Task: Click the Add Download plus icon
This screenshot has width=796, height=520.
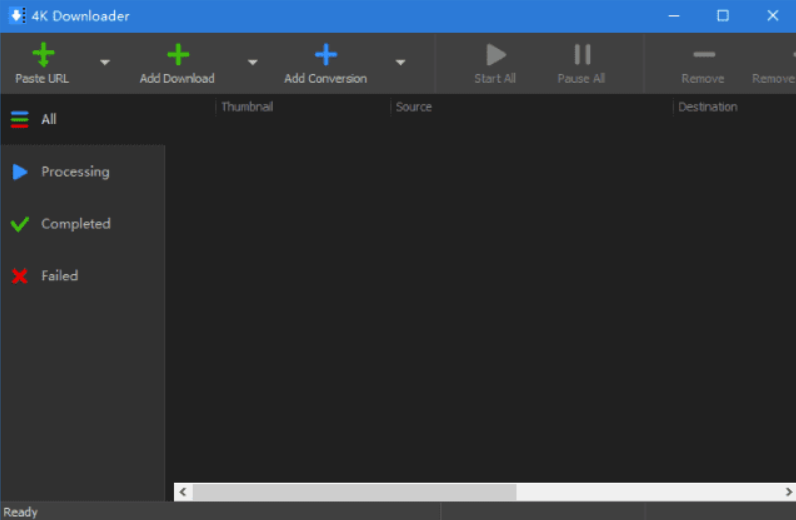Action: tap(177, 55)
